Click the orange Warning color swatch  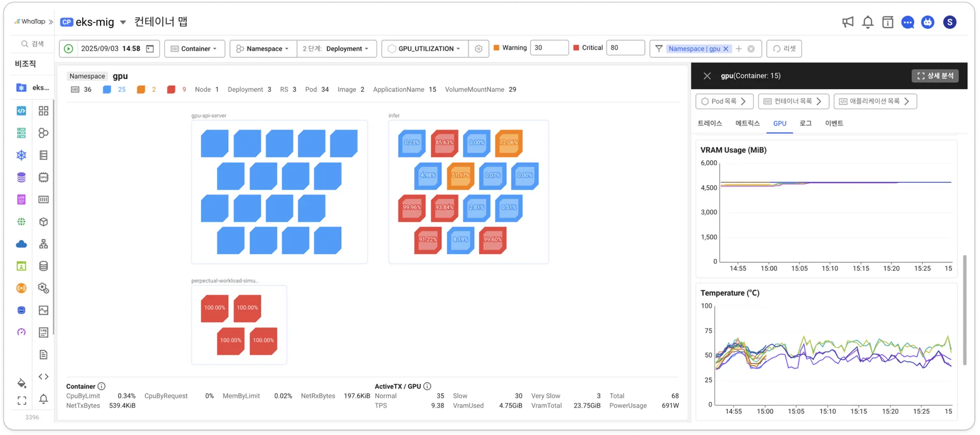[x=496, y=48]
